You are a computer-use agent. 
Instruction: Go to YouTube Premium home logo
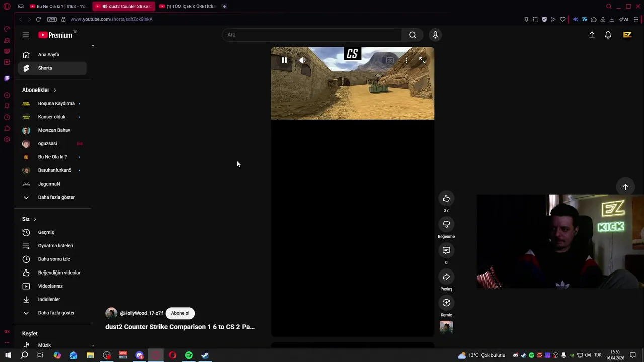[56, 35]
